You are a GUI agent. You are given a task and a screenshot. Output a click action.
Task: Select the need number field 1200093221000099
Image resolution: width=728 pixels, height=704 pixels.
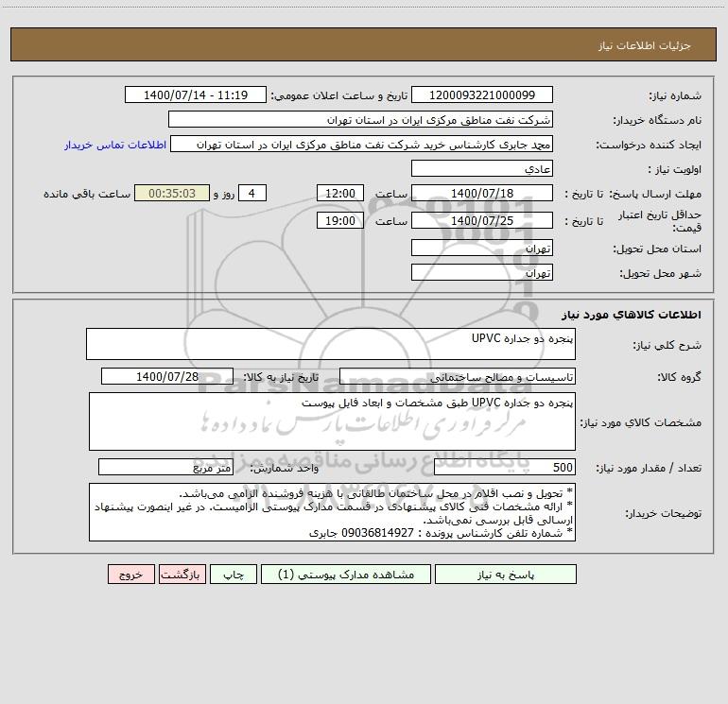482,94
